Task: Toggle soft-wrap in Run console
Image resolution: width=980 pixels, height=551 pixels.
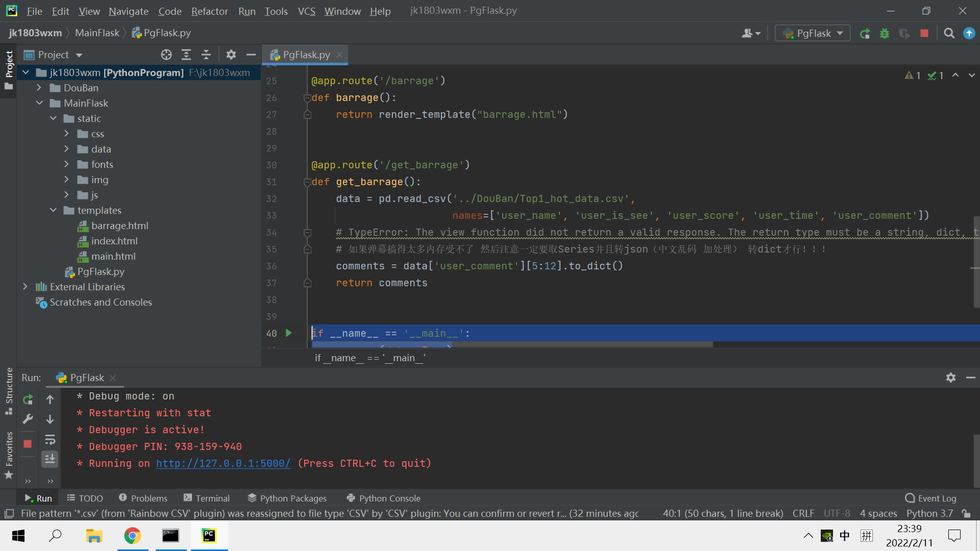Action: 50,440
